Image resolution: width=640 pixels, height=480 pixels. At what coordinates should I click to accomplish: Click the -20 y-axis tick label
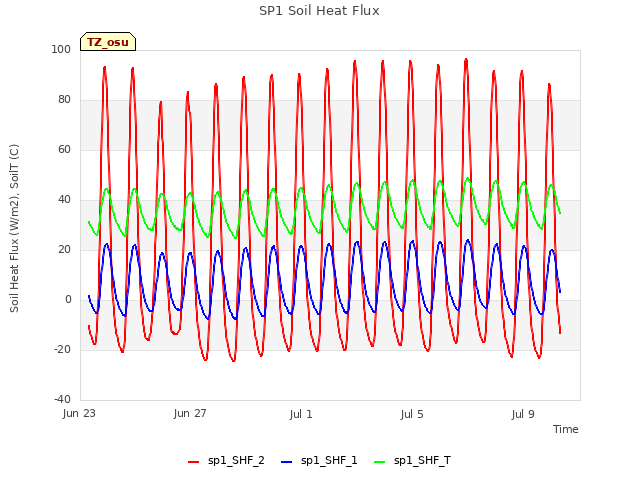tap(62, 350)
